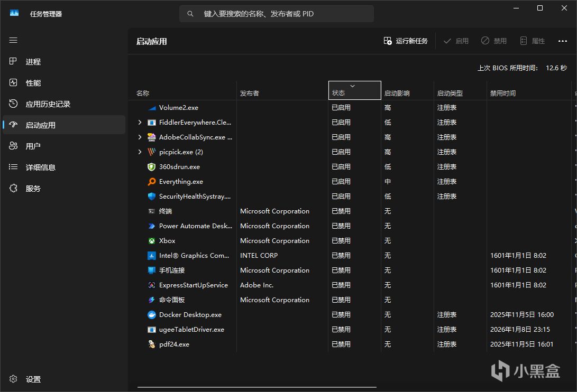Click the search magnifier icon
The image size is (577, 392).
click(x=190, y=14)
